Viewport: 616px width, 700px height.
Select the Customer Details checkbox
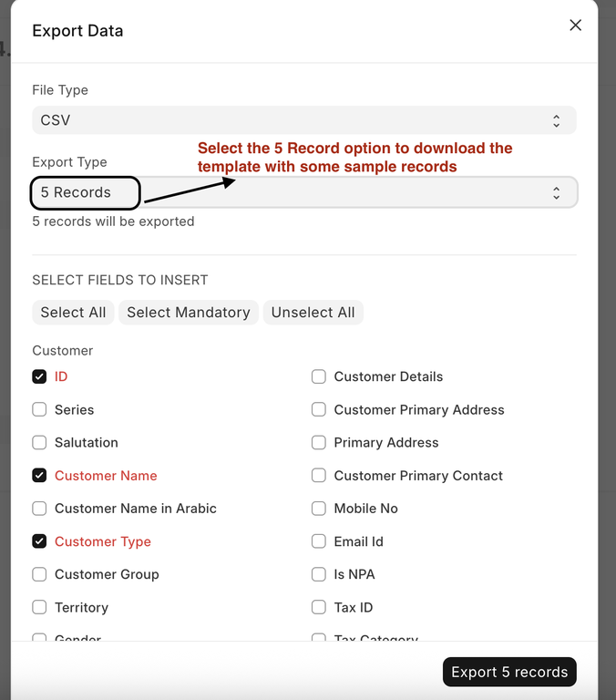point(319,376)
